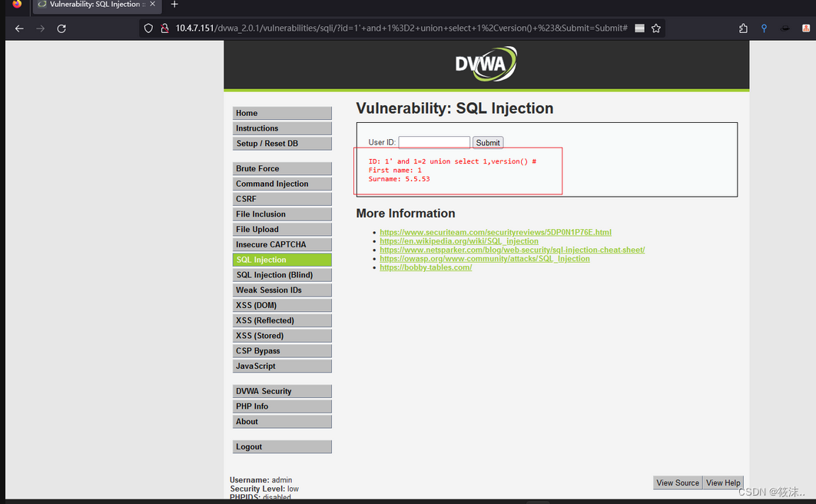Click the blue pin extension icon

pyautogui.click(x=764, y=28)
